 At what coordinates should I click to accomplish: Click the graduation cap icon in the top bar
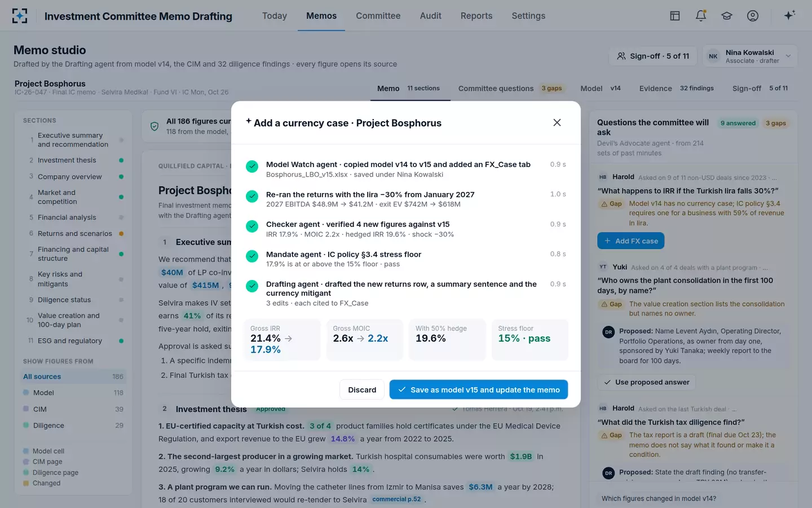pos(727,16)
